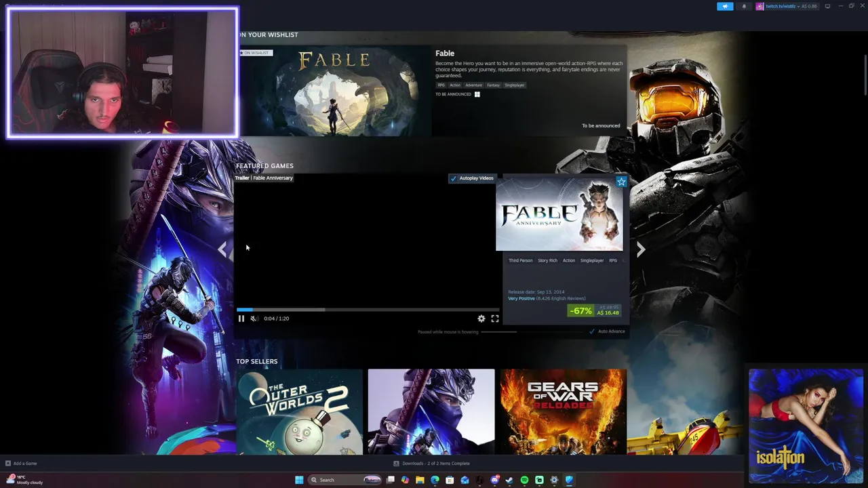Click the Adventure tag under Fable
The image size is (868, 488).
(473, 85)
